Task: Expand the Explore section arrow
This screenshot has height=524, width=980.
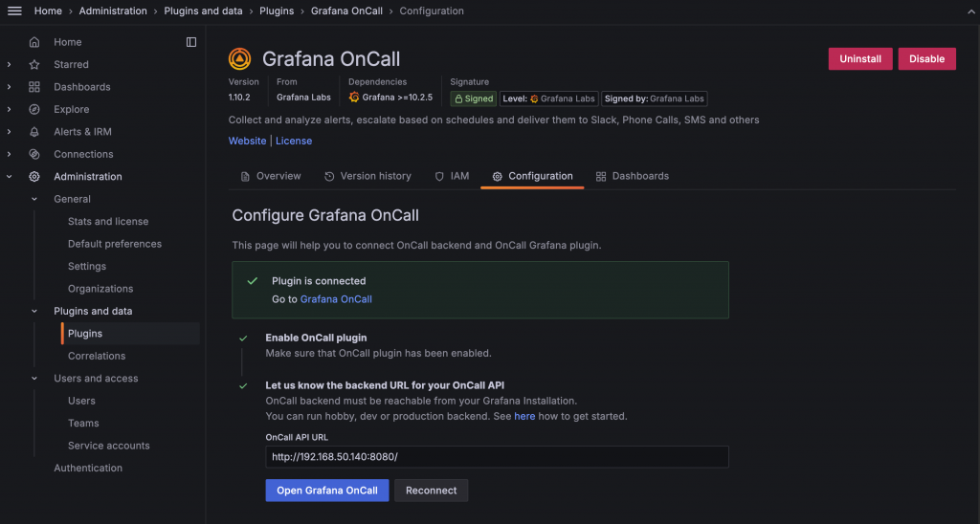Action: point(9,109)
